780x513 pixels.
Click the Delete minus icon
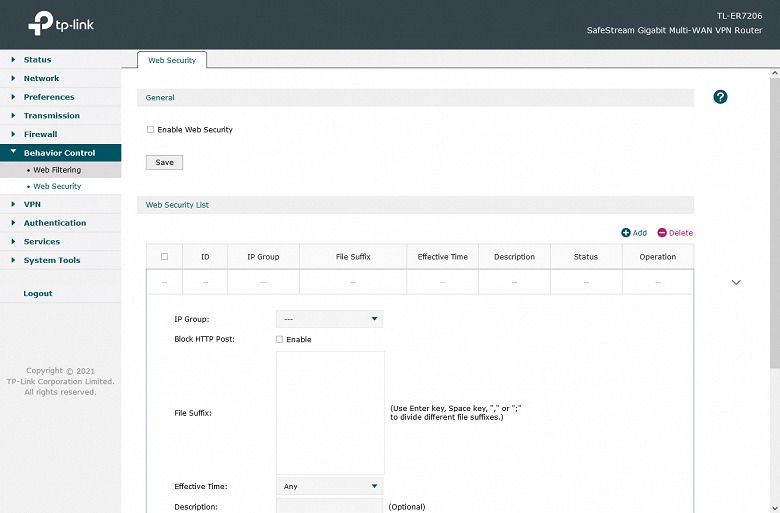coord(662,233)
